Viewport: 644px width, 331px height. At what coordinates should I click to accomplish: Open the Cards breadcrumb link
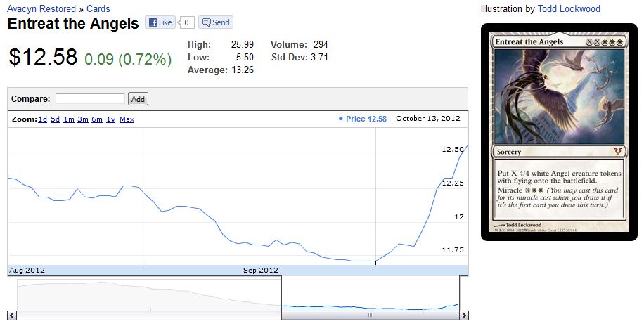[x=98, y=9]
